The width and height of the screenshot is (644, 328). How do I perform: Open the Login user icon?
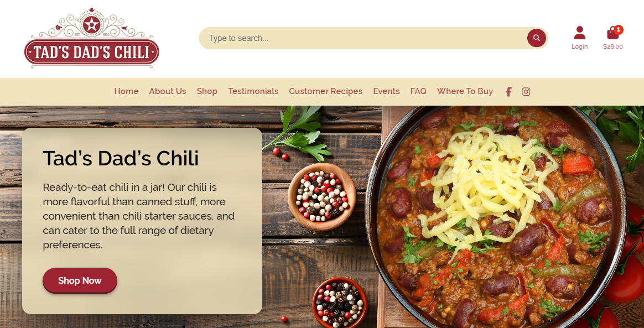579,33
